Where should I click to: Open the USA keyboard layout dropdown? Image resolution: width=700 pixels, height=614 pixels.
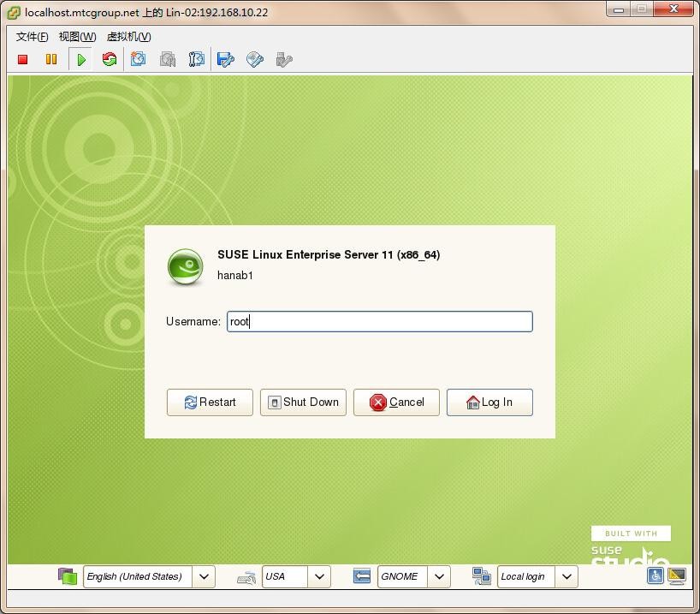pos(296,576)
